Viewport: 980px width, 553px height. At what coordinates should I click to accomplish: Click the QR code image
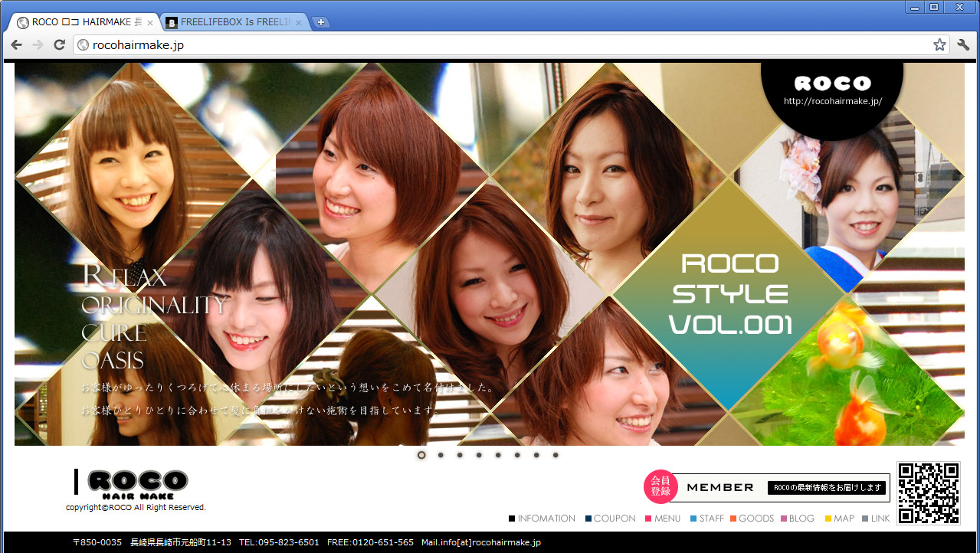[928, 493]
